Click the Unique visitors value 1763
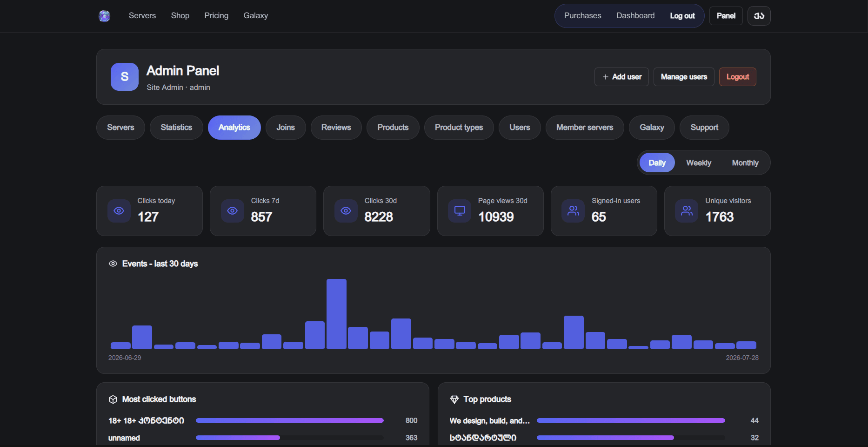Viewport: 868px width, 447px height. 720,217
